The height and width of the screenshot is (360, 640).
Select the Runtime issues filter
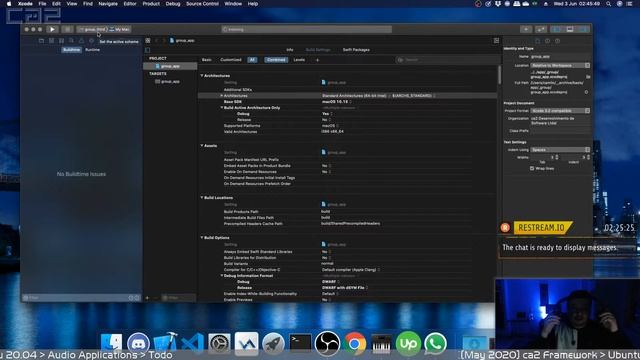pyautogui.click(x=93, y=50)
